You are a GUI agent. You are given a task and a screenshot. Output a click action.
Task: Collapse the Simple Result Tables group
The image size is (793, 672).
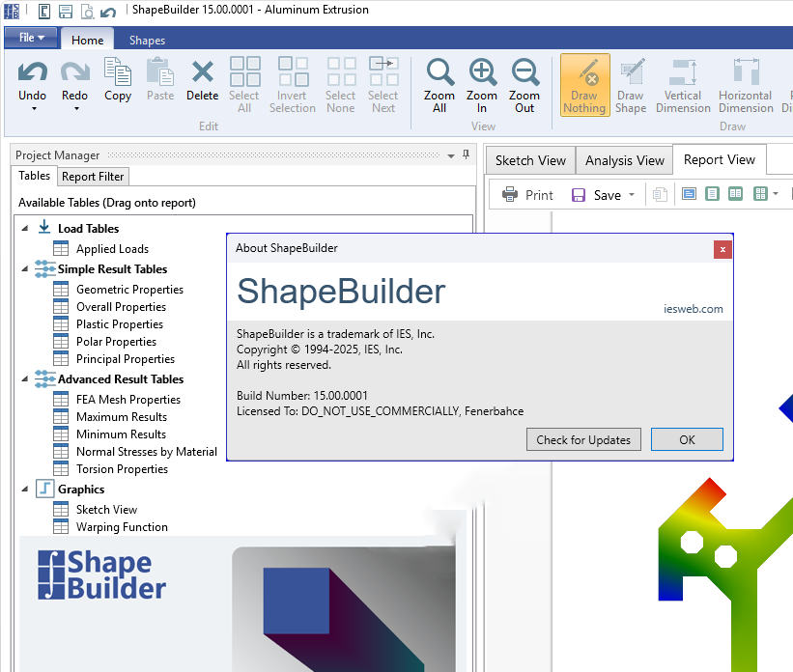pos(25,269)
